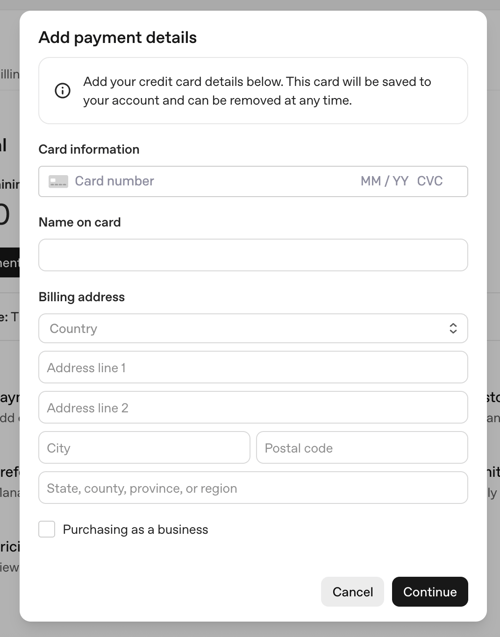This screenshot has height=637, width=500.
Task: Open the Country dropdown
Action: [x=253, y=328]
